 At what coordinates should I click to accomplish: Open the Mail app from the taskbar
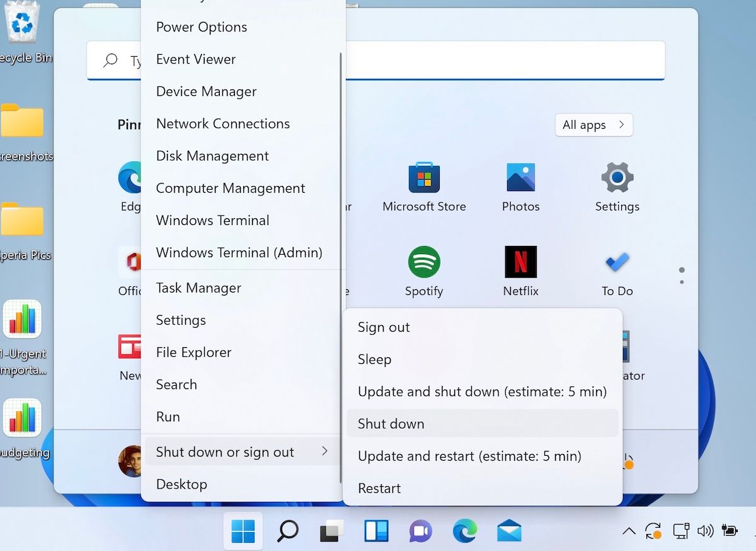509,531
